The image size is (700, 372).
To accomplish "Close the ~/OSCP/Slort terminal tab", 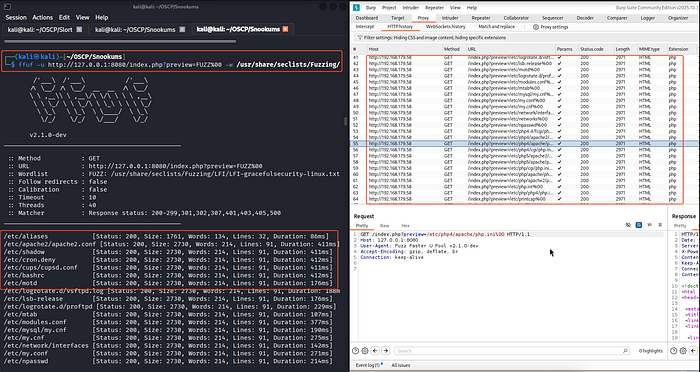I will pos(79,29).
